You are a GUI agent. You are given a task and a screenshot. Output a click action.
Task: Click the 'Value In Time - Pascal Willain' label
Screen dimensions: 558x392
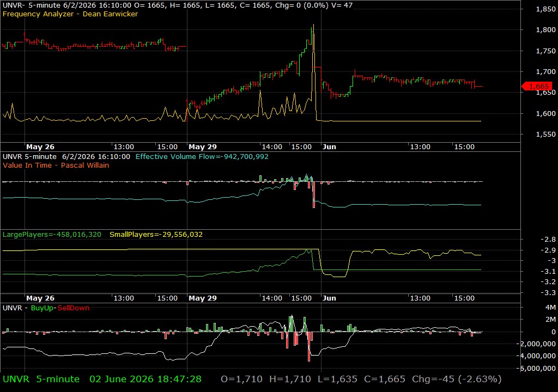point(56,166)
